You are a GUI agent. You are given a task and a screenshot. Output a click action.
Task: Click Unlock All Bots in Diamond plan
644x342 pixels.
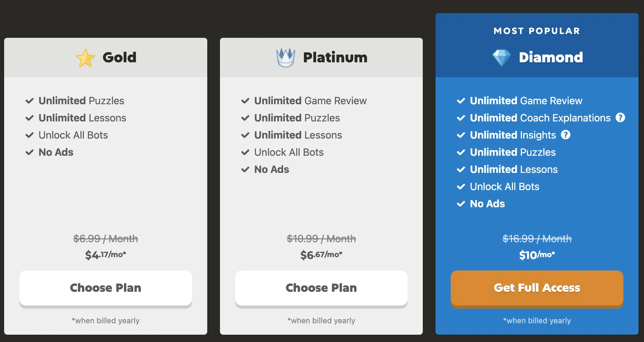pyautogui.click(x=504, y=187)
